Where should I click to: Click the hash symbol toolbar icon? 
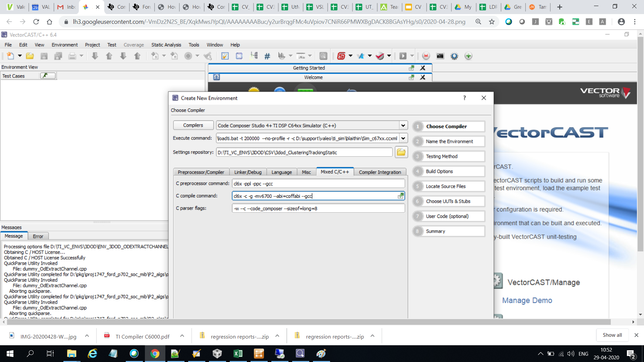tap(267, 56)
